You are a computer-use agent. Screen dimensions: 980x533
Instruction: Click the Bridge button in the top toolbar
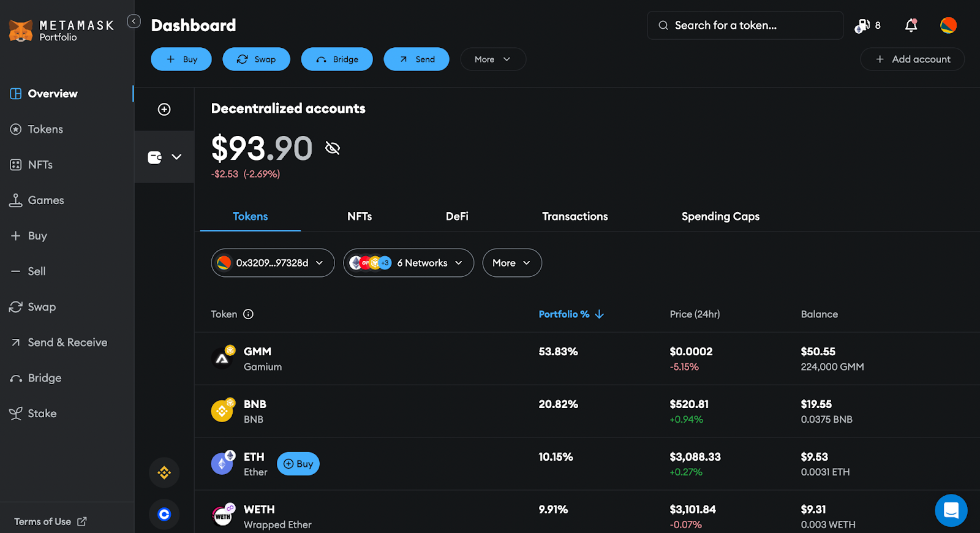[337, 59]
